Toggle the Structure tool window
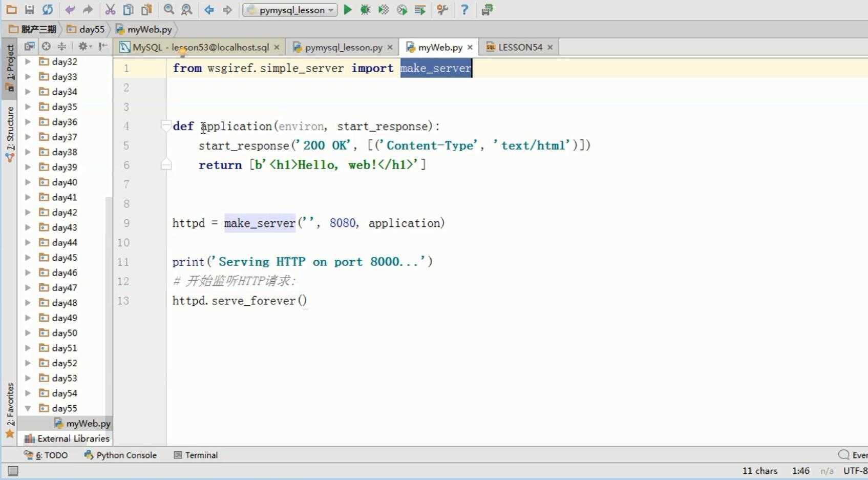 (x=10, y=134)
